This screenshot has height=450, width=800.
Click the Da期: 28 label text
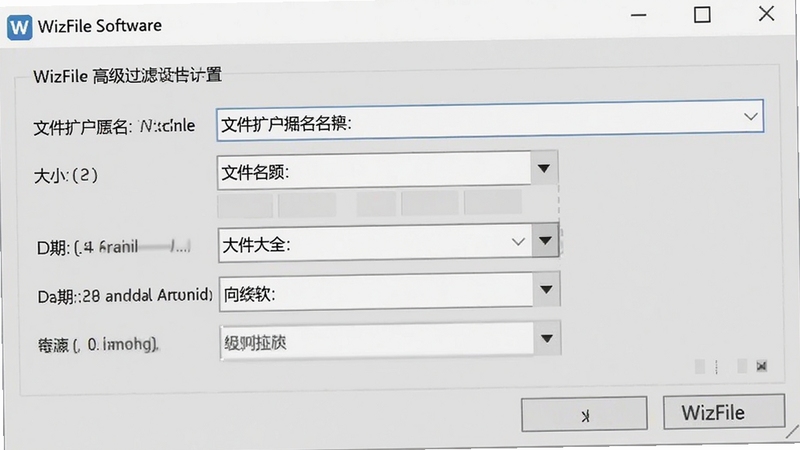coord(124,295)
